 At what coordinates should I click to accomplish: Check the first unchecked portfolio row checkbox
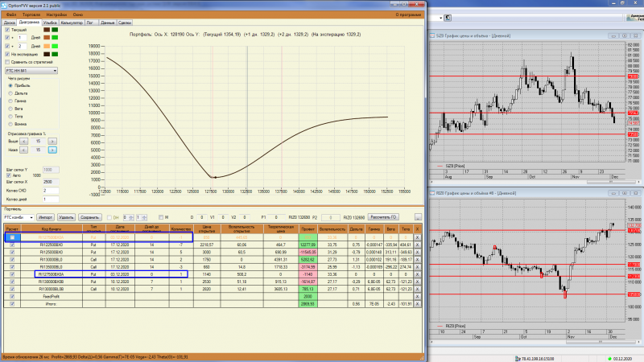coord(12,237)
